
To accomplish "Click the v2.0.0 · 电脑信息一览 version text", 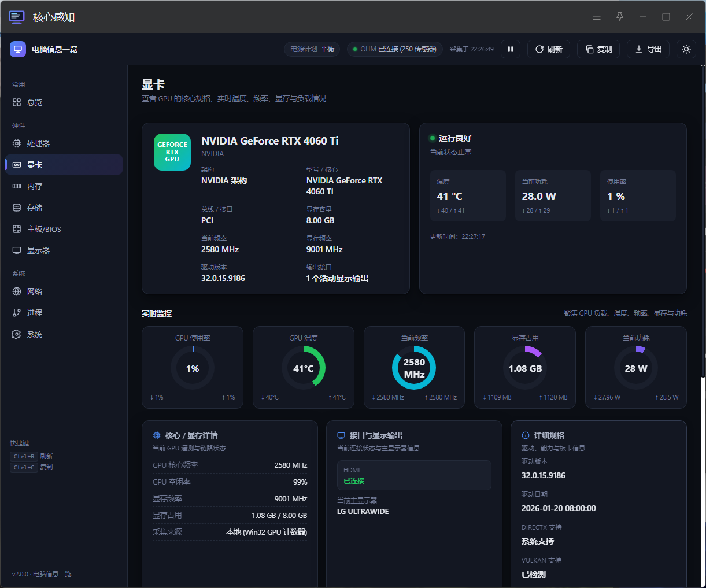I will pos(42,574).
